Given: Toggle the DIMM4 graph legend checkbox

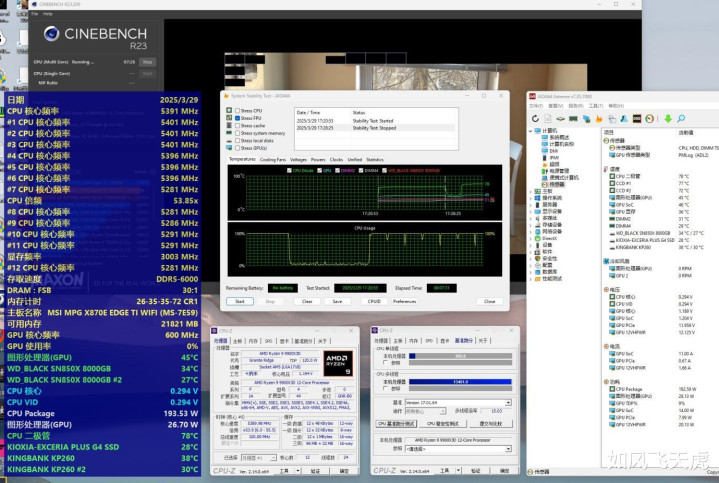Looking at the screenshot, I should coord(361,170).
